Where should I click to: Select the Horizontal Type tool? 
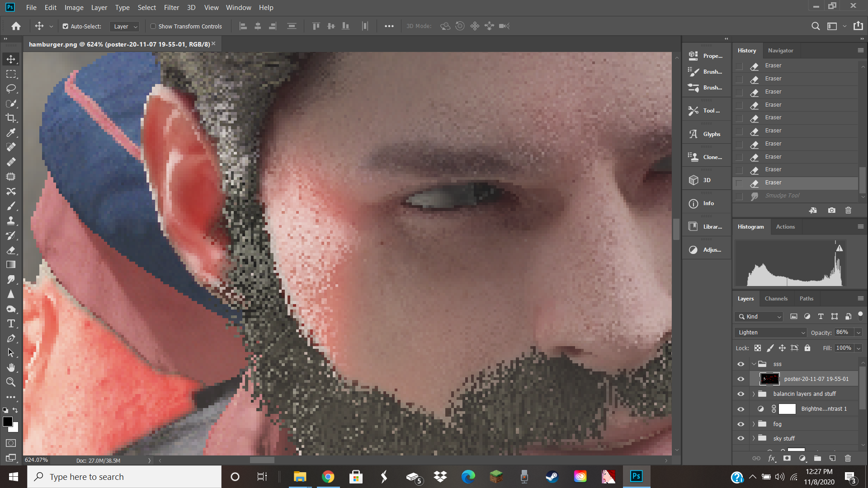tap(11, 324)
